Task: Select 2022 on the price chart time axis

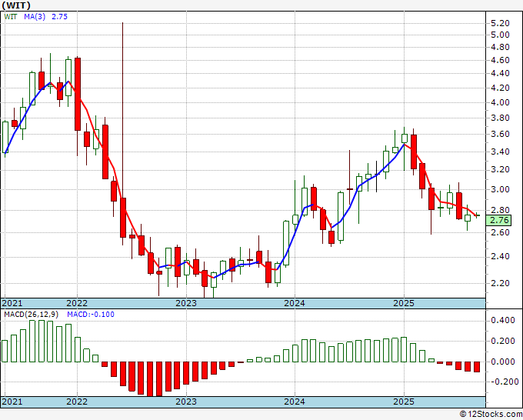Action: click(77, 303)
